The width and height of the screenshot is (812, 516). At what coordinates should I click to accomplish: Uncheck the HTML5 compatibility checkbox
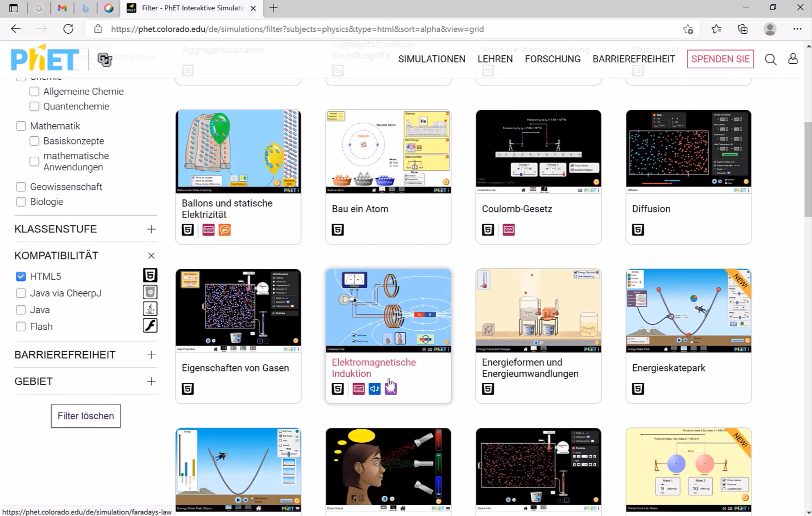pos(21,277)
